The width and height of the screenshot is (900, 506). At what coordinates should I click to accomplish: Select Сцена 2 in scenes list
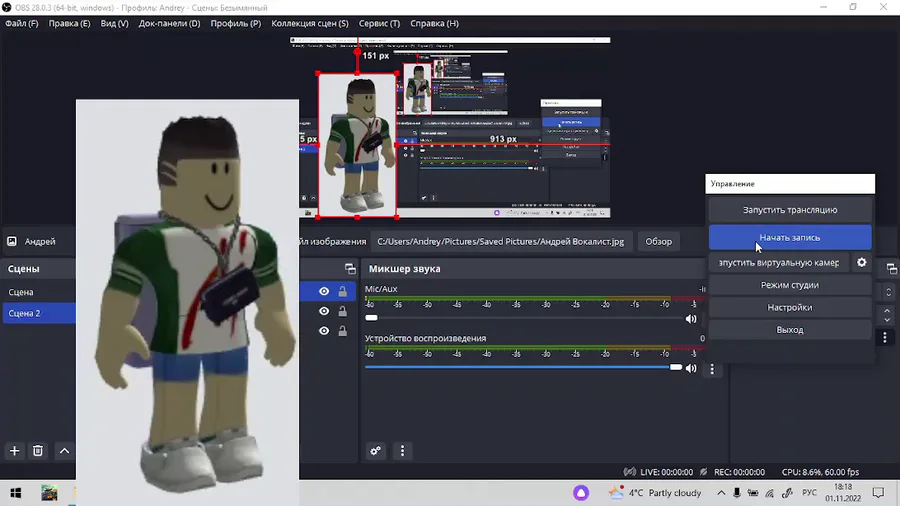point(39,313)
